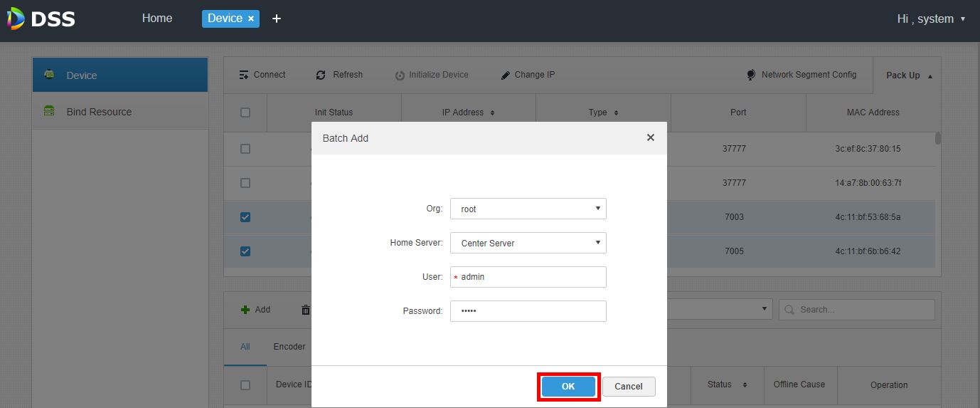This screenshot has height=408, width=980.
Task: Click the Refresh icon
Action: click(x=321, y=75)
